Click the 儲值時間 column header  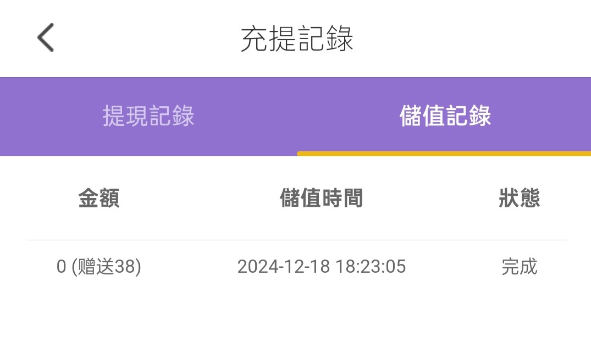[321, 198]
